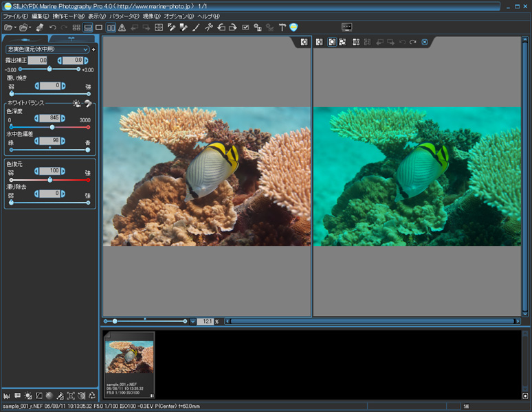Image resolution: width=532 pixels, height=412 pixels.
Task: Increase 色深度 value with right arrow
Action: 63,117
